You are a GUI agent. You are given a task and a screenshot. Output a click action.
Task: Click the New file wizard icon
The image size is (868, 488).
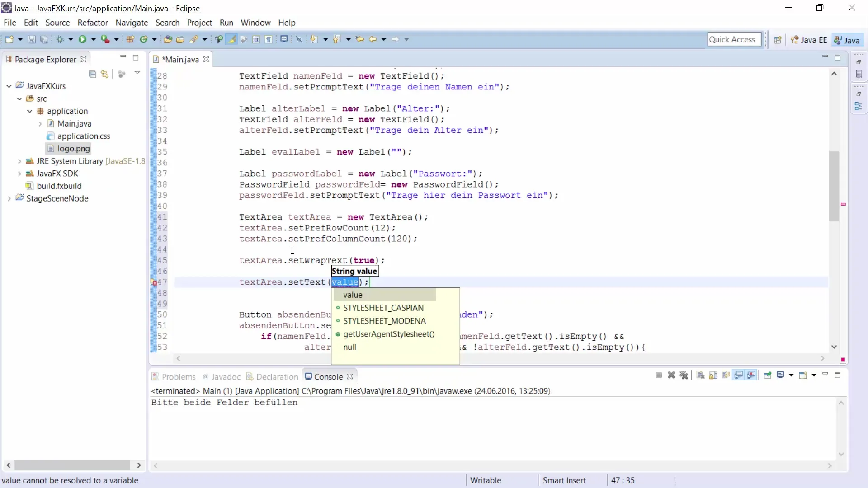pyautogui.click(x=9, y=39)
